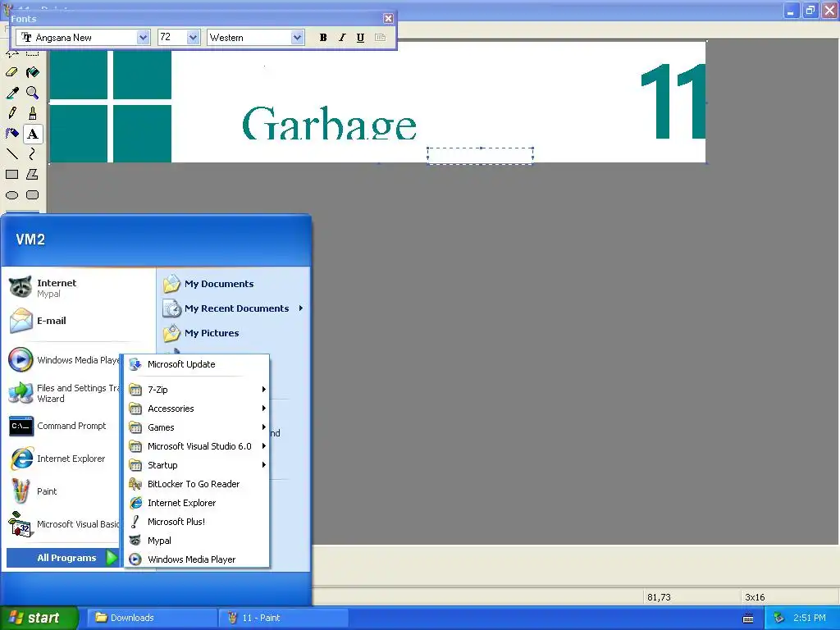Image resolution: width=840 pixels, height=630 pixels.
Task: Expand the Games program folder
Action: coord(197,427)
